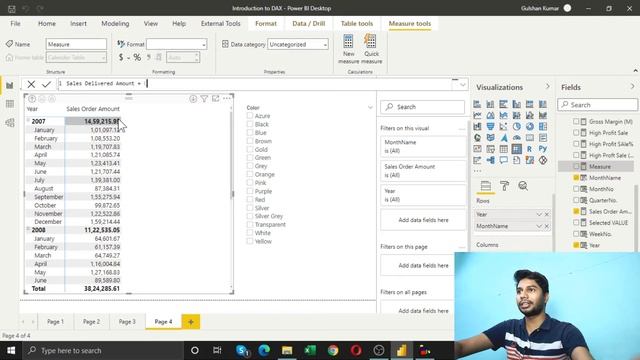Check the Azure color option
The height and width of the screenshot is (360, 640).
[250, 116]
